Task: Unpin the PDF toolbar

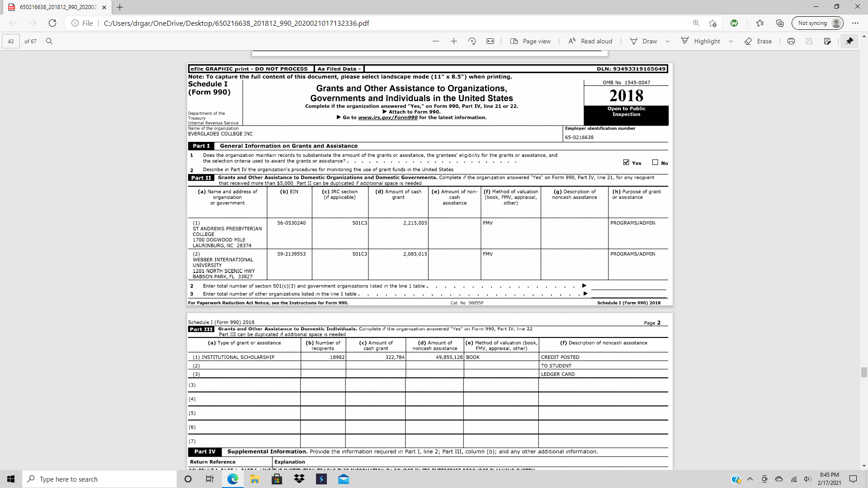Action: click(x=849, y=41)
